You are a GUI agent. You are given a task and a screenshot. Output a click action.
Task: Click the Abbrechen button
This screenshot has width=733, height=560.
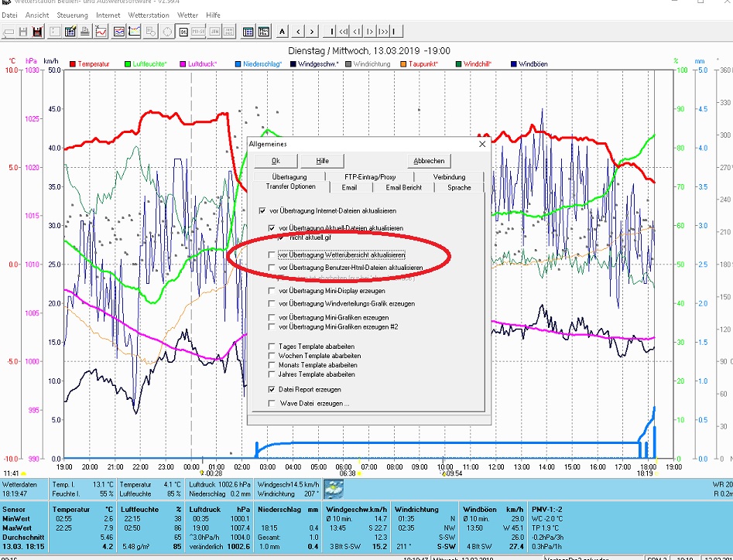coord(429,161)
